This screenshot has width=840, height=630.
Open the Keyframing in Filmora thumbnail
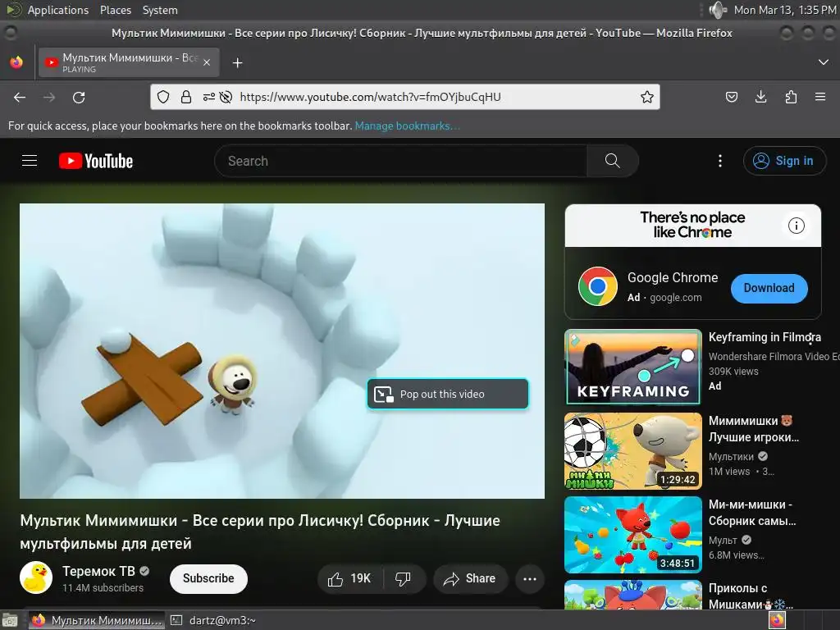pos(633,367)
